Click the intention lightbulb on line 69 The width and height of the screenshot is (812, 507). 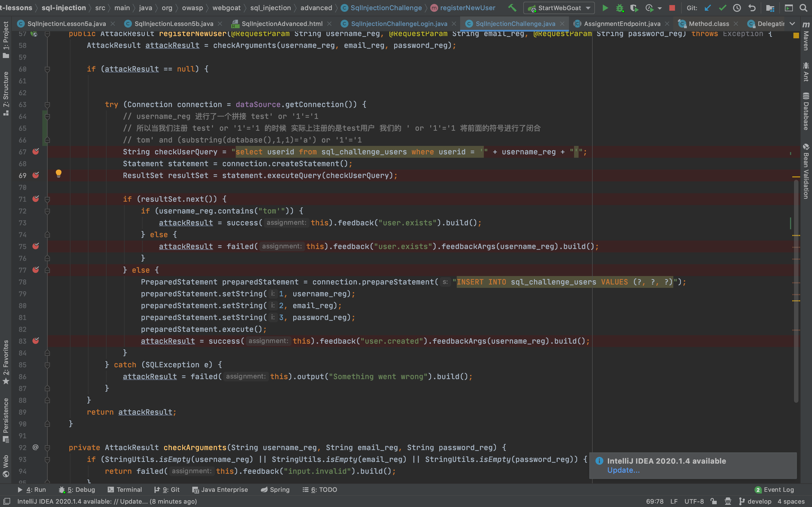58,173
